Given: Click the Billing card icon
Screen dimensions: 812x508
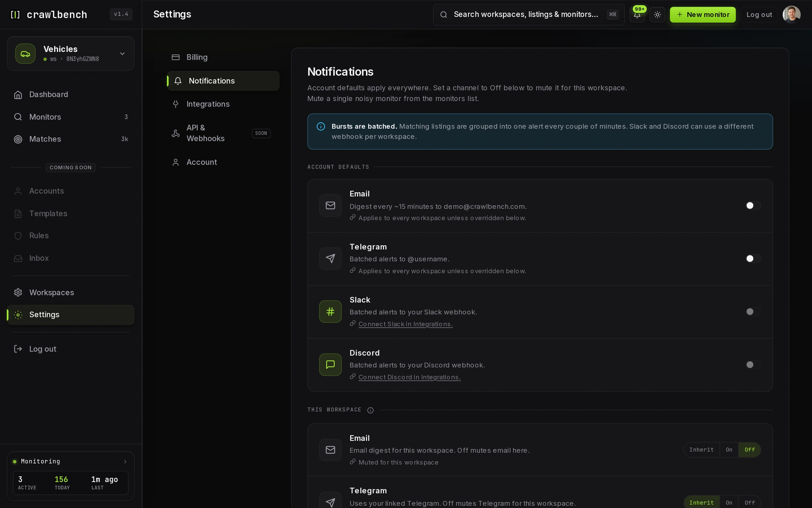Looking at the screenshot, I should click(175, 58).
